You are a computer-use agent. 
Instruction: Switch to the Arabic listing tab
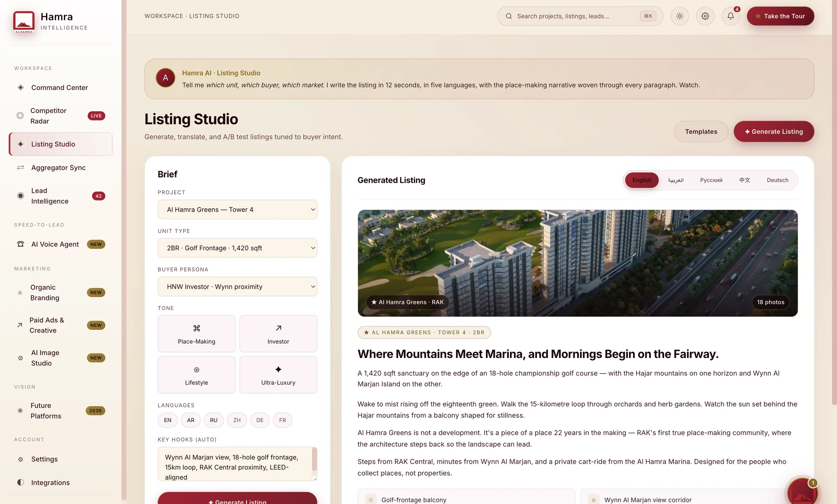[675, 180]
